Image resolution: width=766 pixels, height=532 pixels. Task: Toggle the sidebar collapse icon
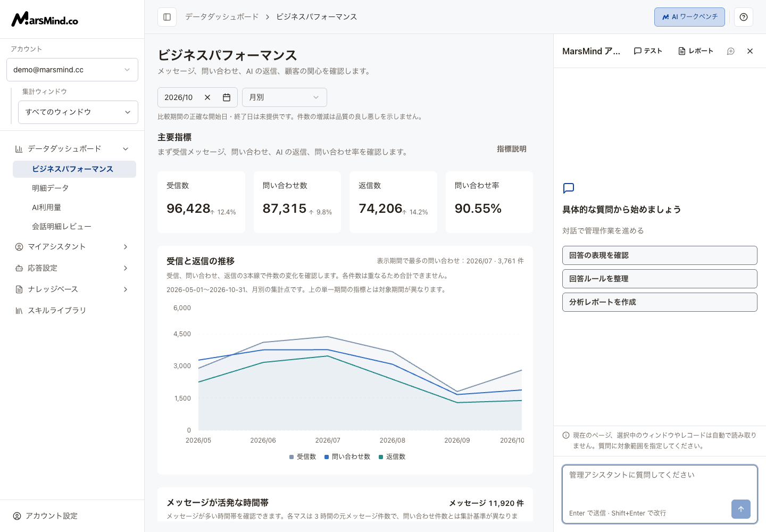[167, 17]
